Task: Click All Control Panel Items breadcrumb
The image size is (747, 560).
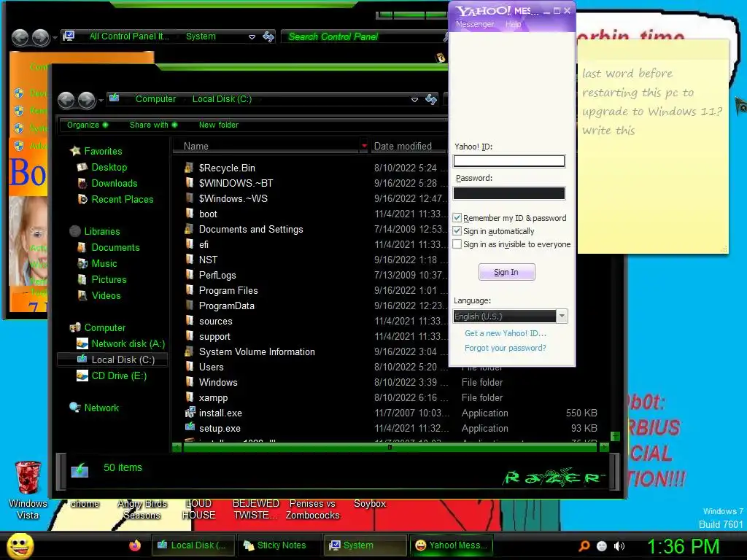Action: 129,36
